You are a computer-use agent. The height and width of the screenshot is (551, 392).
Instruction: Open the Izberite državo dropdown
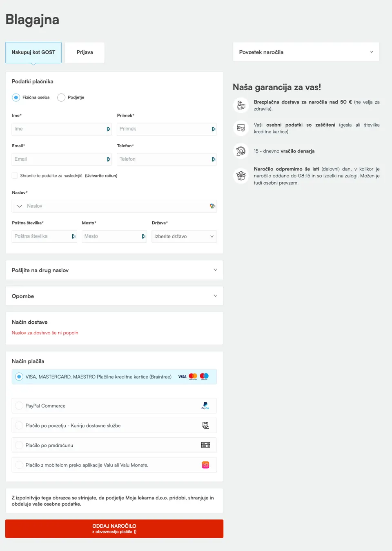point(184,237)
